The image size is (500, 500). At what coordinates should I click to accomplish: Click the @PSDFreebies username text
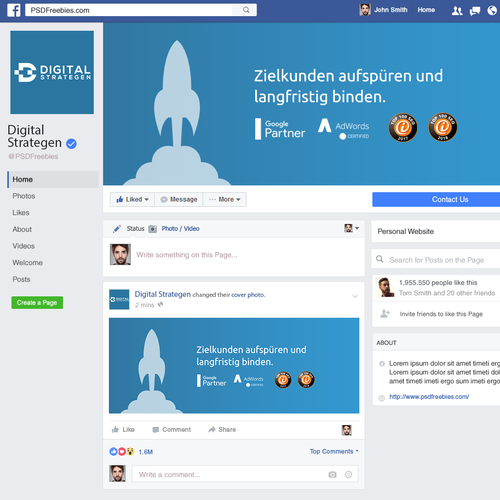pyautogui.click(x=33, y=156)
